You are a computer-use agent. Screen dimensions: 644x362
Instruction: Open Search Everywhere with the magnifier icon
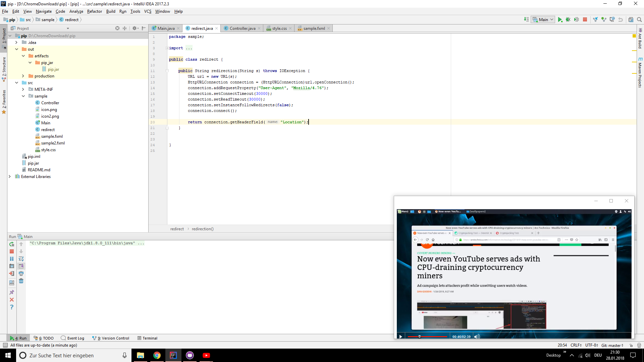(x=639, y=19)
